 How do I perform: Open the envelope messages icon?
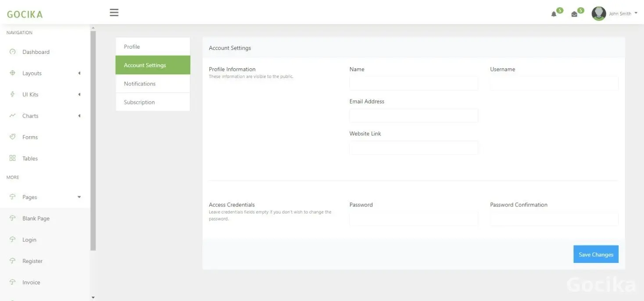click(x=574, y=14)
